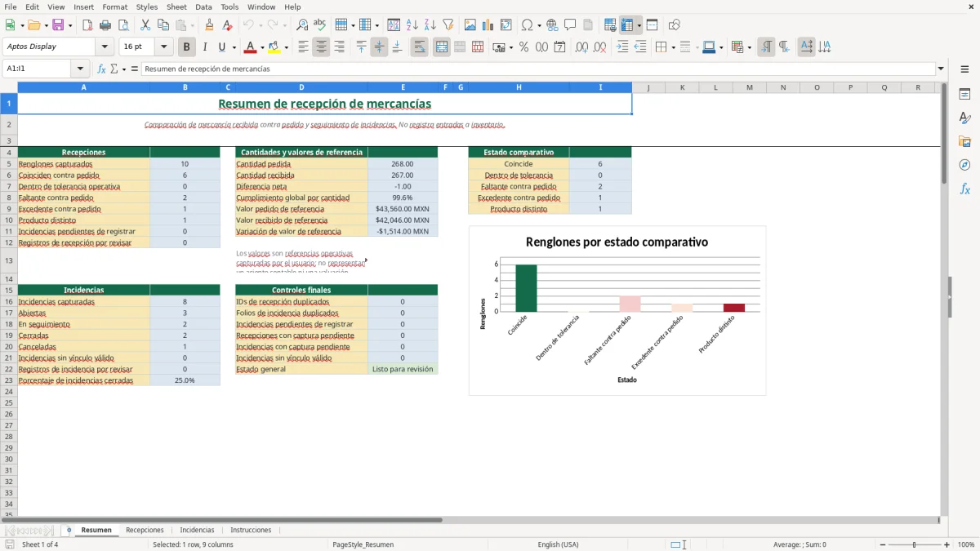Click the zoom out minus button
Screen dimensions: 980x551
point(882,544)
